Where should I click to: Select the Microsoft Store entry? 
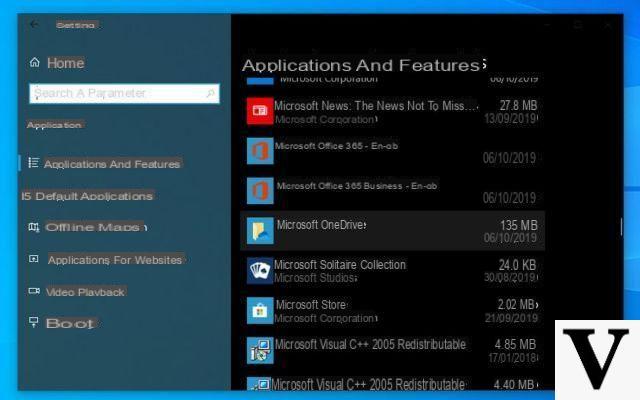(392, 311)
